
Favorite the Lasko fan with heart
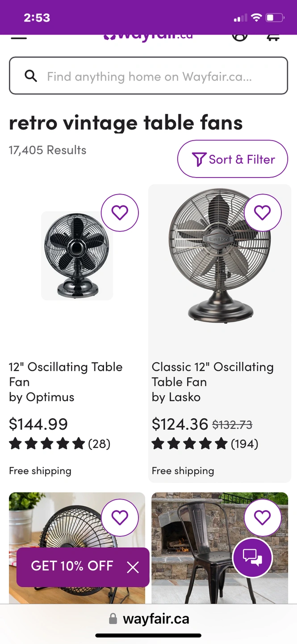(x=262, y=212)
